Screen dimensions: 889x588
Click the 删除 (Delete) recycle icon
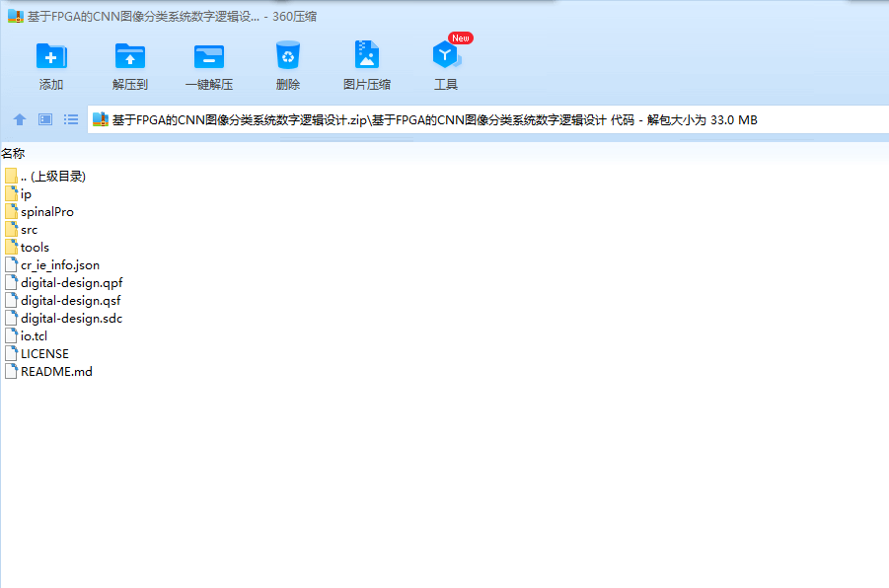288,55
